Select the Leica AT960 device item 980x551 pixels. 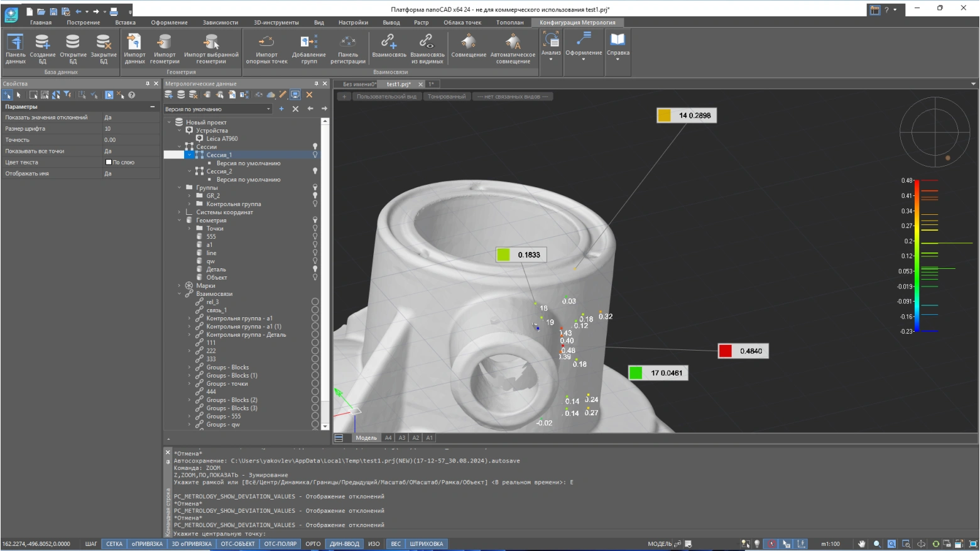pos(222,139)
